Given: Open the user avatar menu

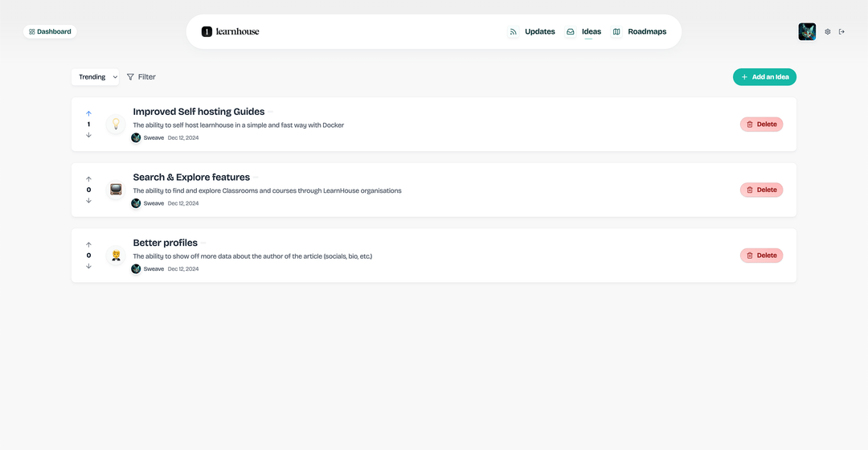Looking at the screenshot, I should pos(807,32).
